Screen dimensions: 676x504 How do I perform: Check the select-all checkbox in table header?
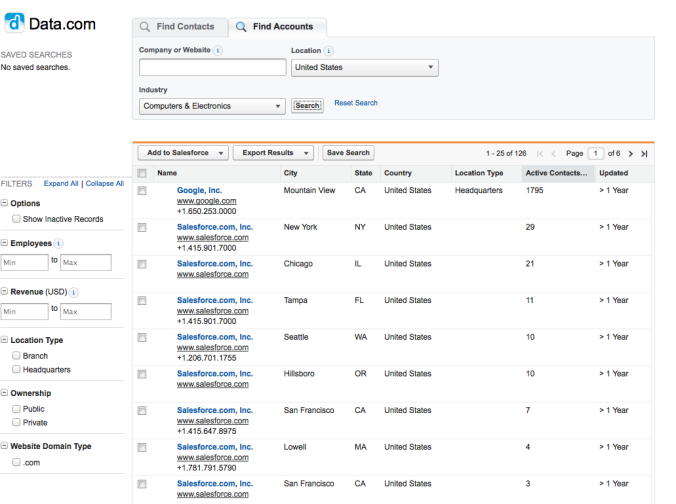(142, 173)
